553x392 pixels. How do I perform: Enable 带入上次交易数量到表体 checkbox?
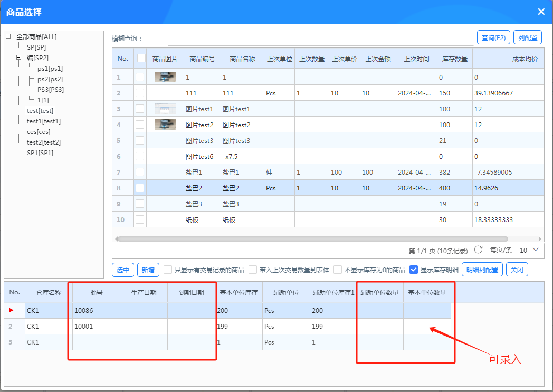coord(253,270)
